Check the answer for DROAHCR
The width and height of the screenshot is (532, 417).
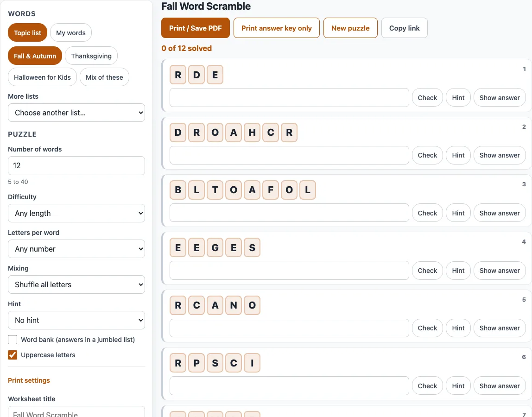pyautogui.click(x=427, y=155)
